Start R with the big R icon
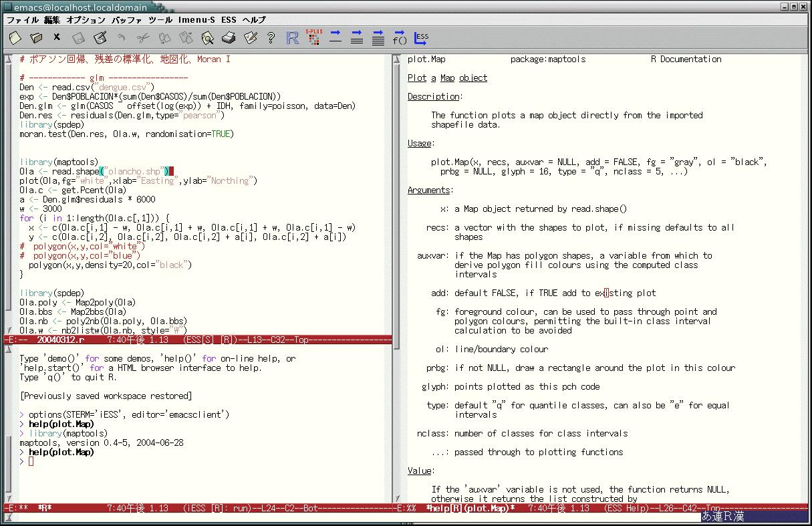This screenshot has width=812, height=526. coord(292,38)
